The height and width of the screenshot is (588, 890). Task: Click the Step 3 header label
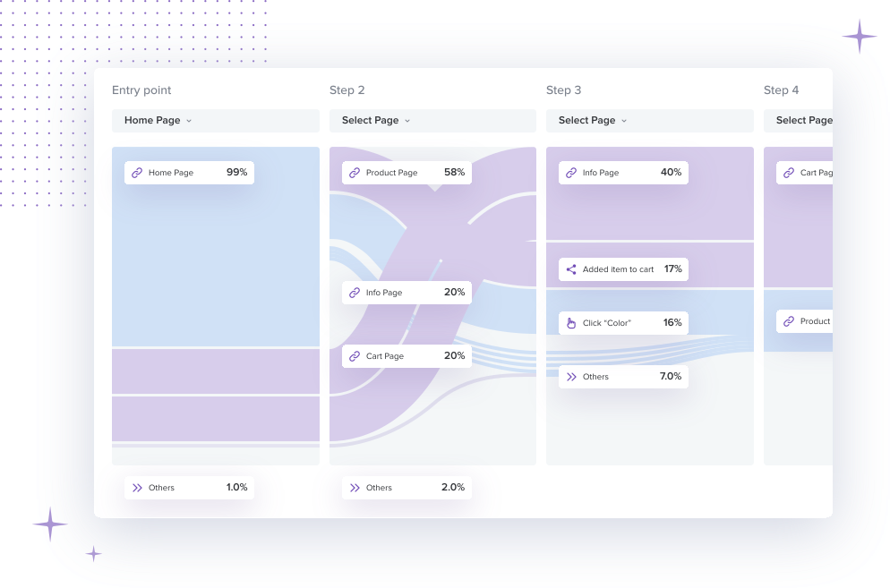(x=563, y=90)
